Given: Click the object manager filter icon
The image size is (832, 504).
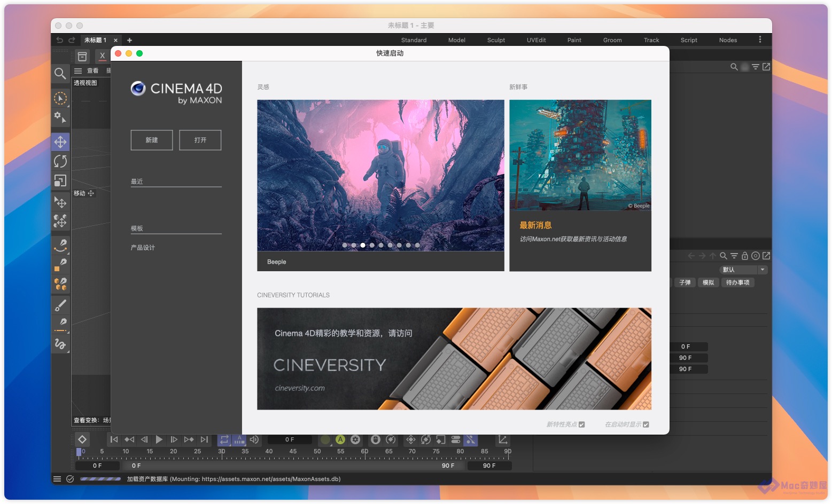Looking at the screenshot, I should pyautogui.click(x=755, y=67).
